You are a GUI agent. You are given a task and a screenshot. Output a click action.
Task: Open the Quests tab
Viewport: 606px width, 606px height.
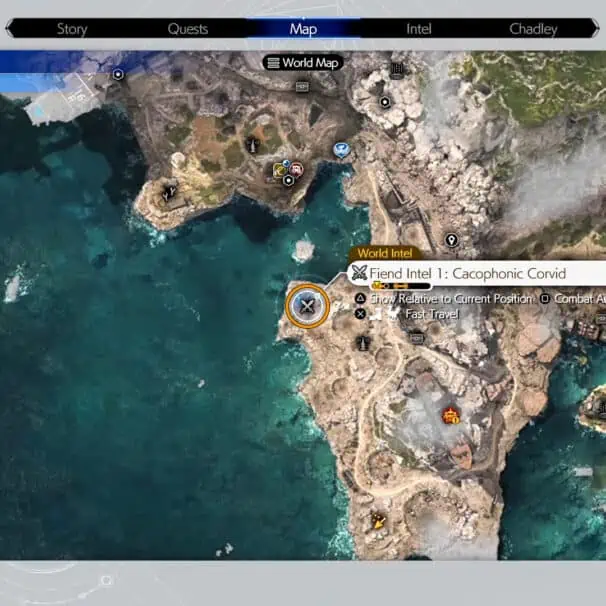coord(188,29)
